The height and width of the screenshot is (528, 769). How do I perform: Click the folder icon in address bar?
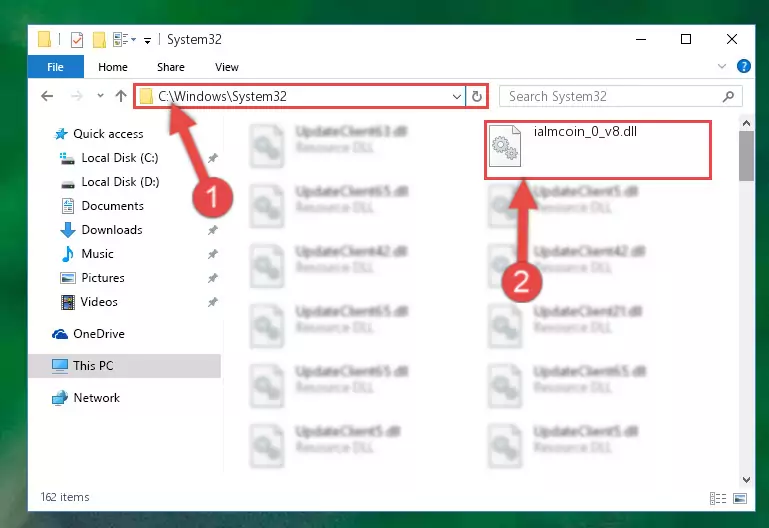coord(146,96)
